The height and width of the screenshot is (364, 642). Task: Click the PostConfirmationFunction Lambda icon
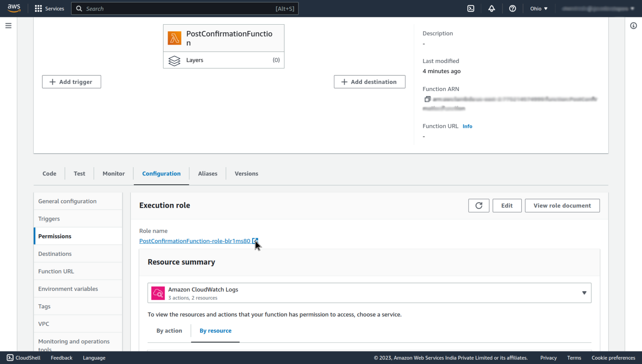(175, 38)
